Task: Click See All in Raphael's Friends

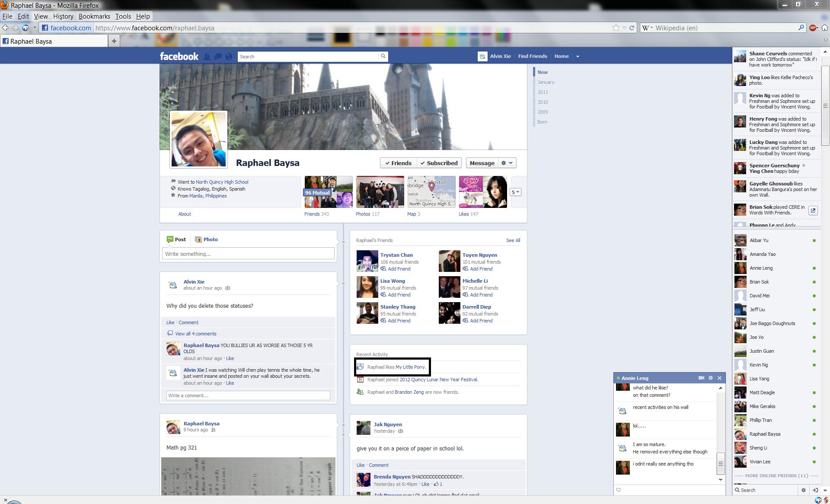Action: click(x=513, y=240)
